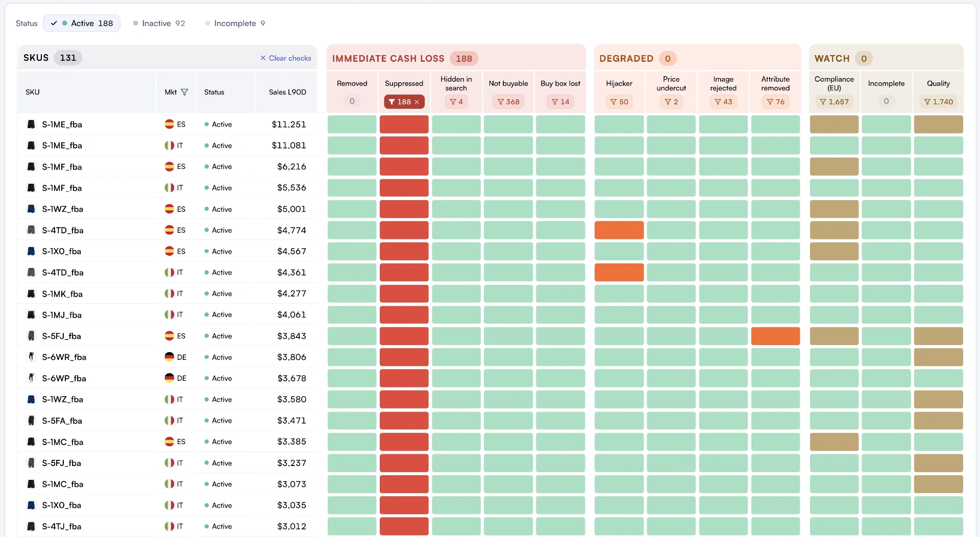Open S-1MC_fba IT product thumbnail
The height and width of the screenshot is (537, 980).
point(31,484)
